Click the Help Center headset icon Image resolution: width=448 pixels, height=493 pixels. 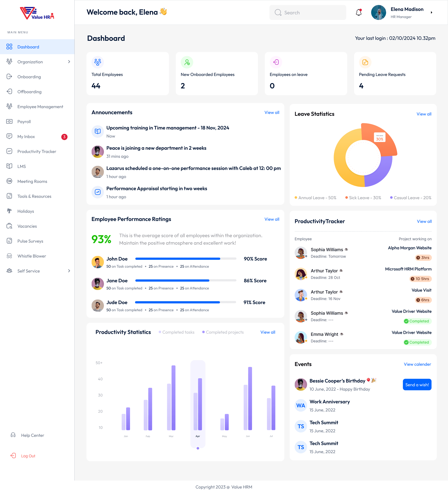[13, 435]
